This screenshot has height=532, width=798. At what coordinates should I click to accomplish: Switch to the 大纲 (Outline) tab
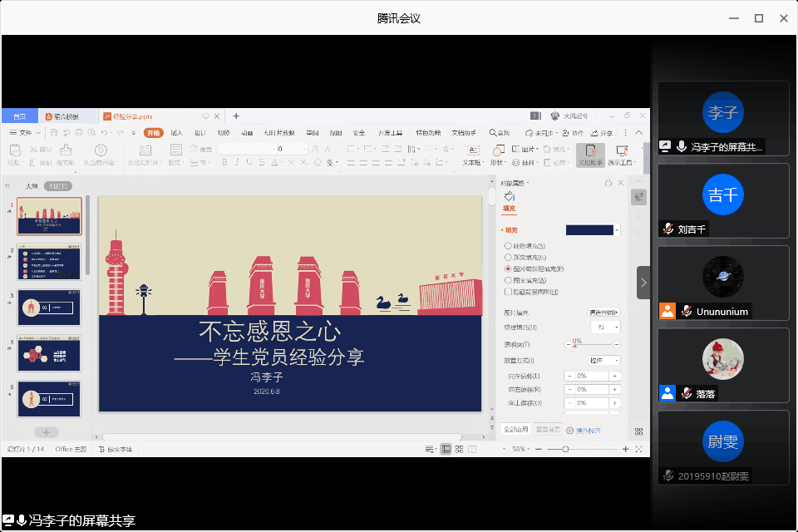pyautogui.click(x=32, y=186)
